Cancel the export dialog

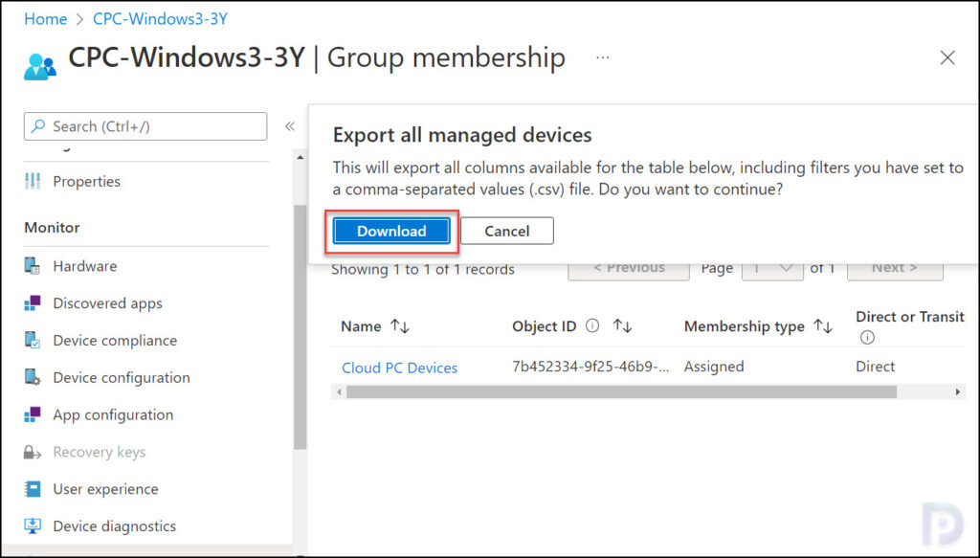[x=507, y=232]
